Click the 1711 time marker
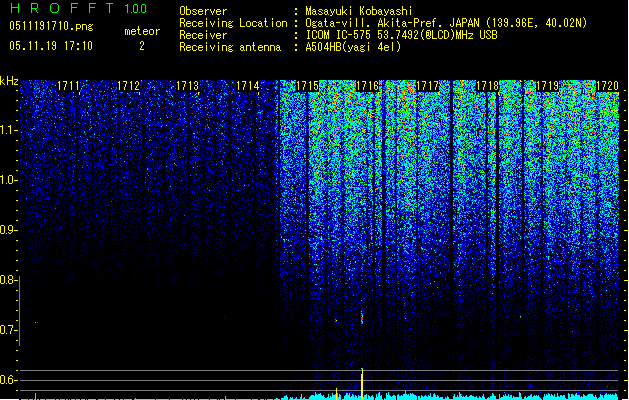This screenshot has height=400, width=629. [x=69, y=86]
